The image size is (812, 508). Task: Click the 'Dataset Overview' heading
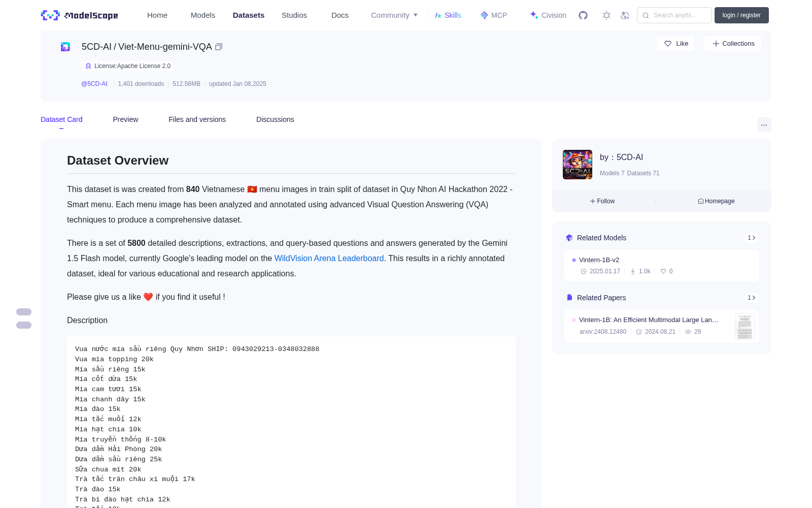118,161
